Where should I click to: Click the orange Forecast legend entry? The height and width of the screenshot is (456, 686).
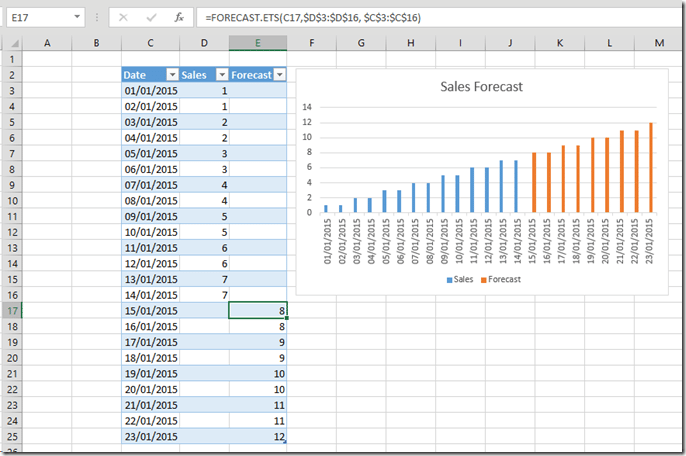click(501, 279)
